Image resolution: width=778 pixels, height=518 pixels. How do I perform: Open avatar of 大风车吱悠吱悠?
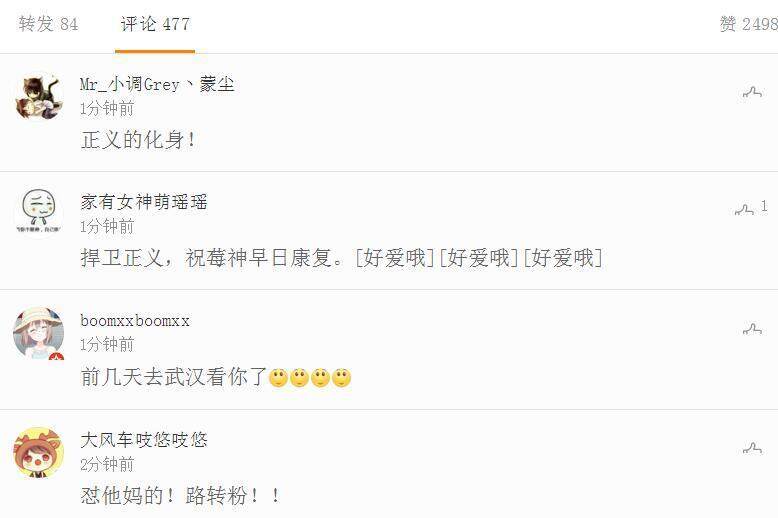(x=38, y=452)
